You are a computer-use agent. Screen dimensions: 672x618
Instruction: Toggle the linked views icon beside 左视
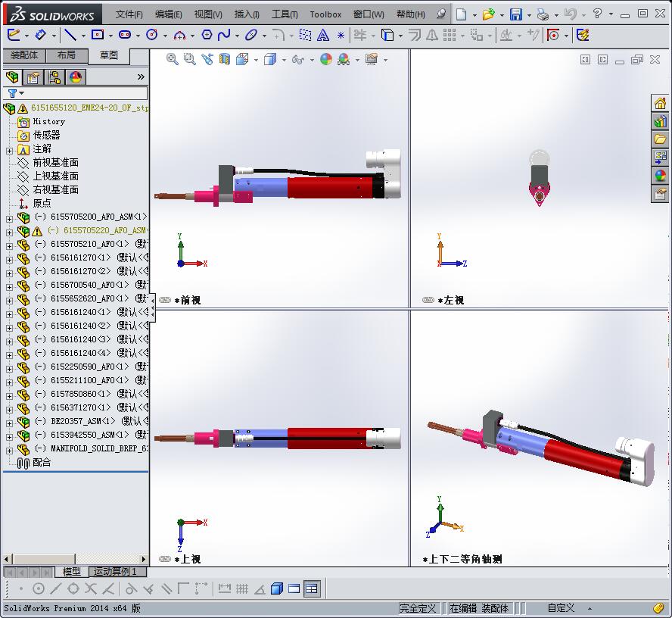(428, 300)
